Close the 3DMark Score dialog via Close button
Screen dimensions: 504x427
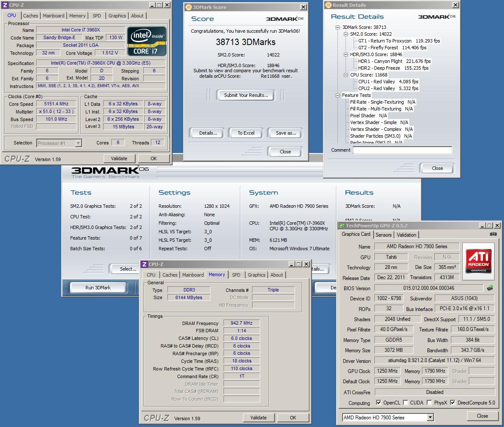pyautogui.click(x=285, y=152)
